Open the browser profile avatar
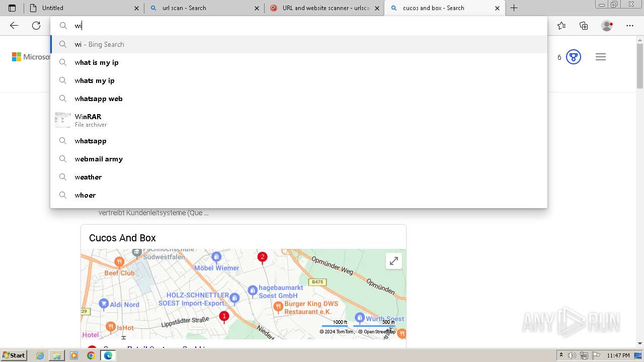The height and width of the screenshot is (362, 644). pos(607,26)
